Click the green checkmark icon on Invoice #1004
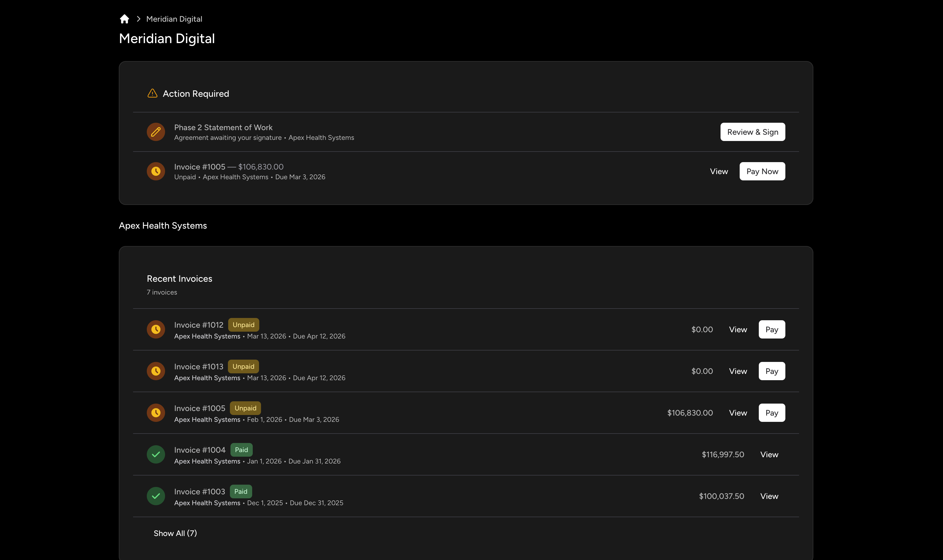Viewport: 943px width, 560px height. click(156, 454)
